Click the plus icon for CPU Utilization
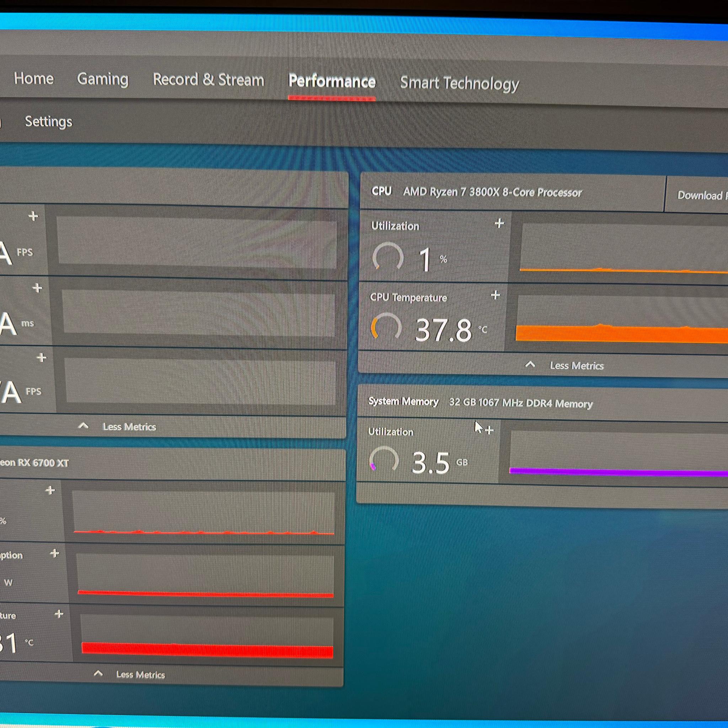 499,224
